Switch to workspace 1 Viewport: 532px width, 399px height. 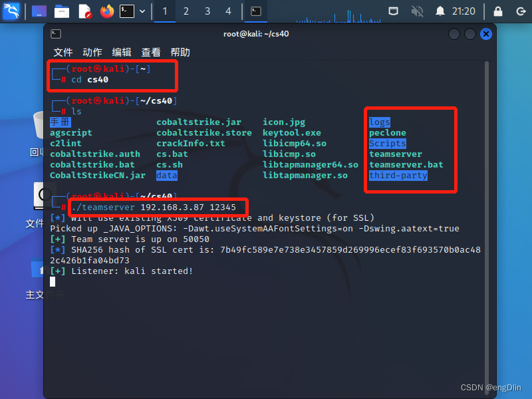pos(165,11)
